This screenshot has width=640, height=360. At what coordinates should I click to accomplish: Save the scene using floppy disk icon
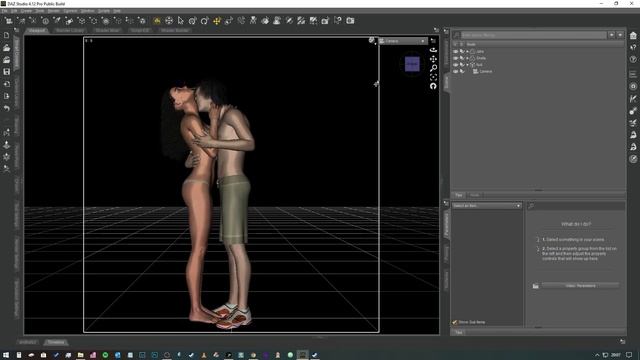pyautogui.click(x=7, y=72)
